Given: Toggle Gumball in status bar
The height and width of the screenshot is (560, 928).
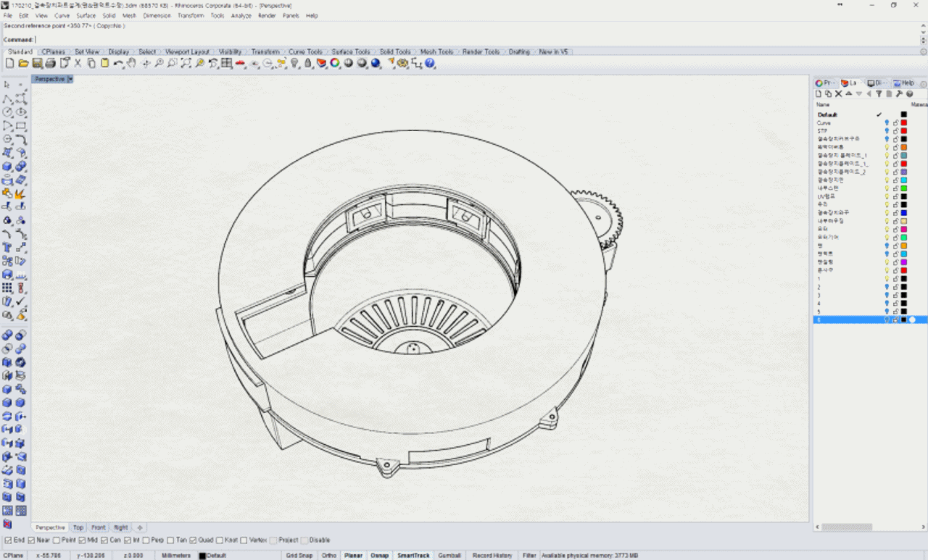Looking at the screenshot, I should click(449, 556).
